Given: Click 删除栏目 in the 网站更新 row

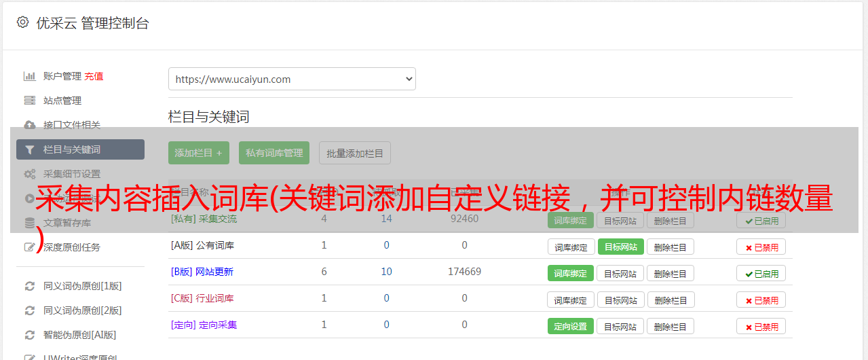Looking at the screenshot, I should 671,274.
